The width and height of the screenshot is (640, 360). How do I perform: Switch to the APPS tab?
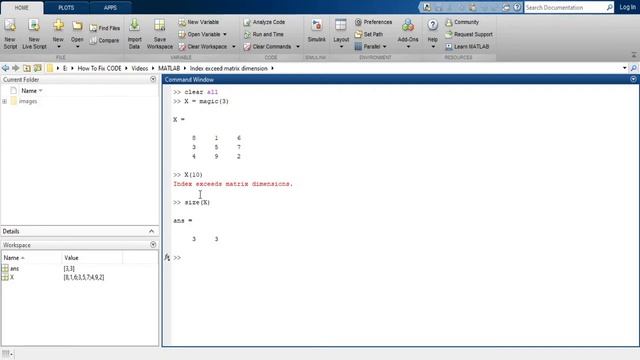coord(110,8)
